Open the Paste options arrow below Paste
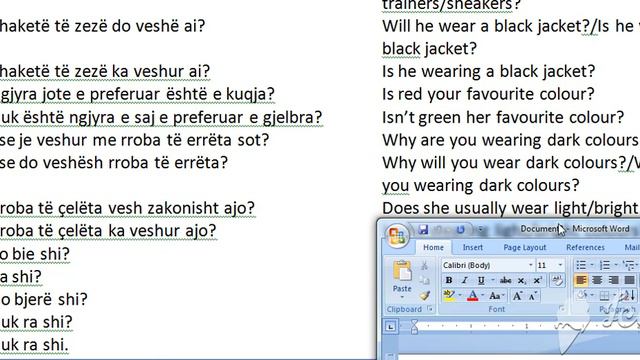The image size is (640, 360). pos(402,297)
